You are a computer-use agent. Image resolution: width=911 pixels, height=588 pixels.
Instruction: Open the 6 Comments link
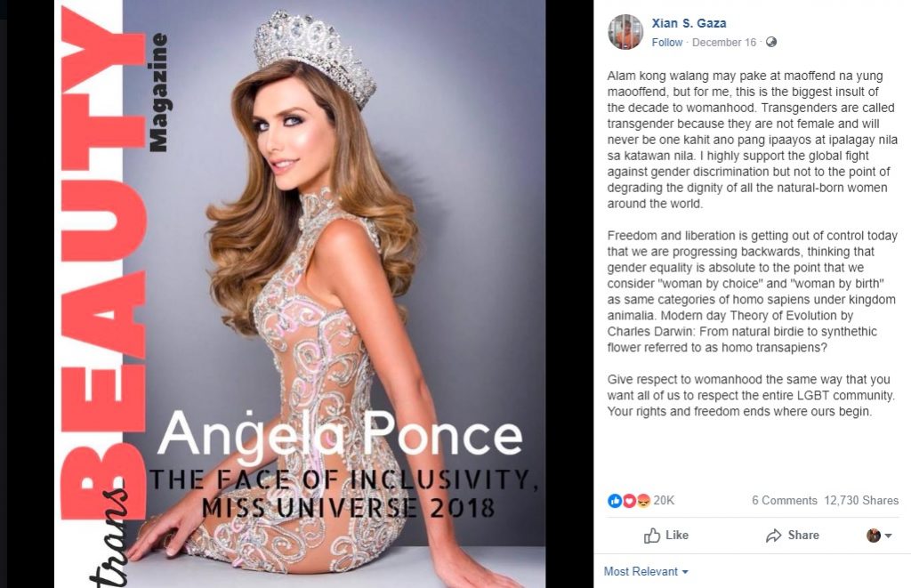(785, 500)
